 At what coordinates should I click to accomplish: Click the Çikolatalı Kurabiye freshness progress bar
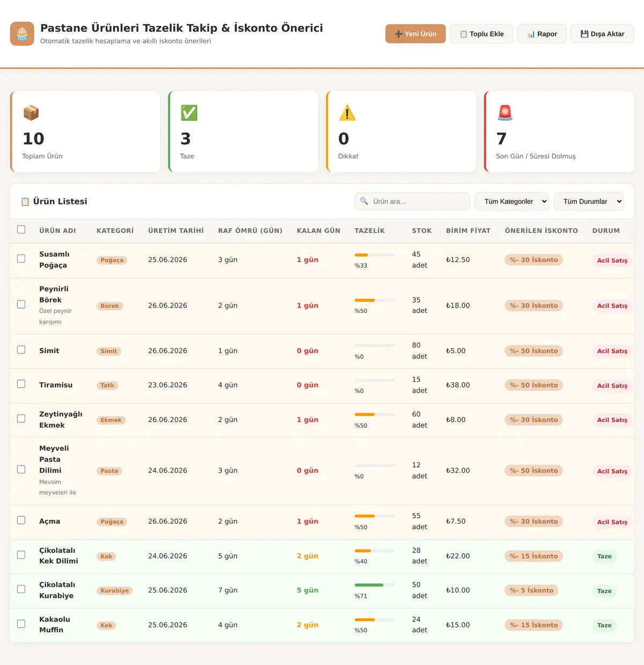[x=375, y=585]
